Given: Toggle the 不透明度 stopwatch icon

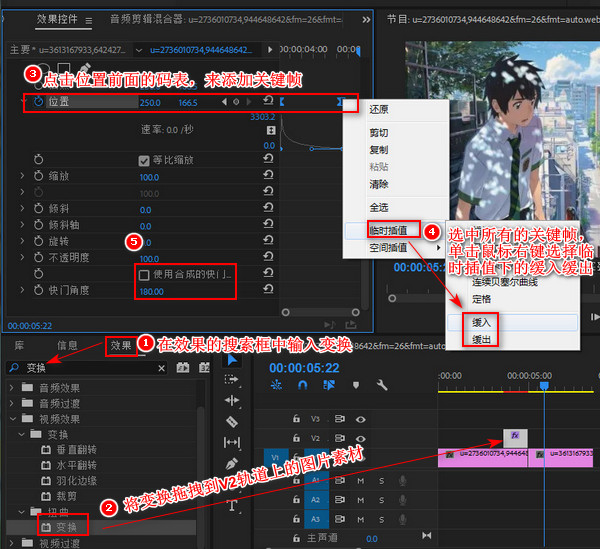Looking at the screenshot, I should pyautogui.click(x=38, y=257).
